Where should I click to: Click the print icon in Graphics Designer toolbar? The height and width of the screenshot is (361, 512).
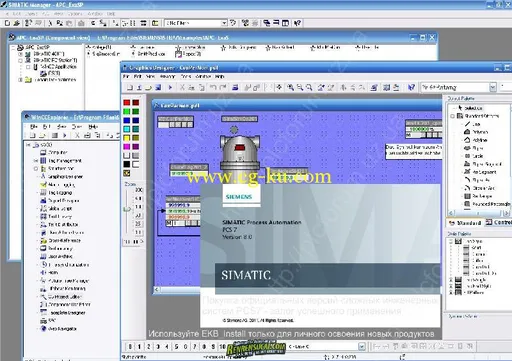pyautogui.click(x=235, y=87)
